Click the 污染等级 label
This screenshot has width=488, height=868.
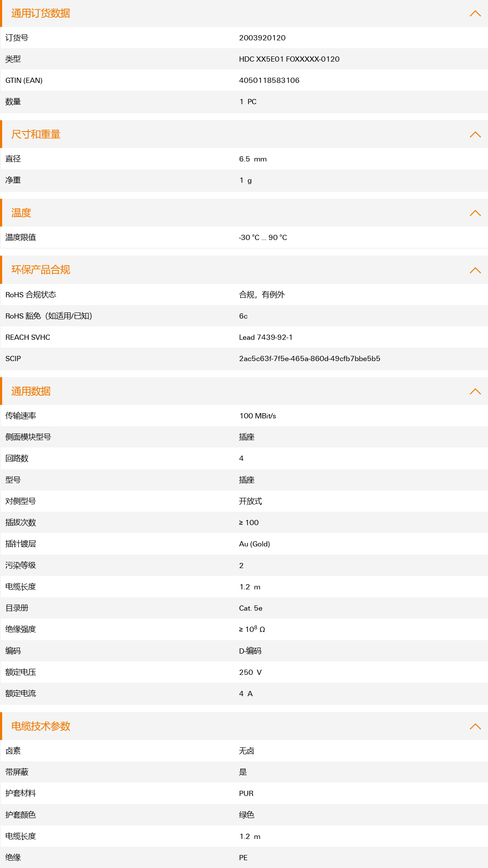[x=21, y=565]
